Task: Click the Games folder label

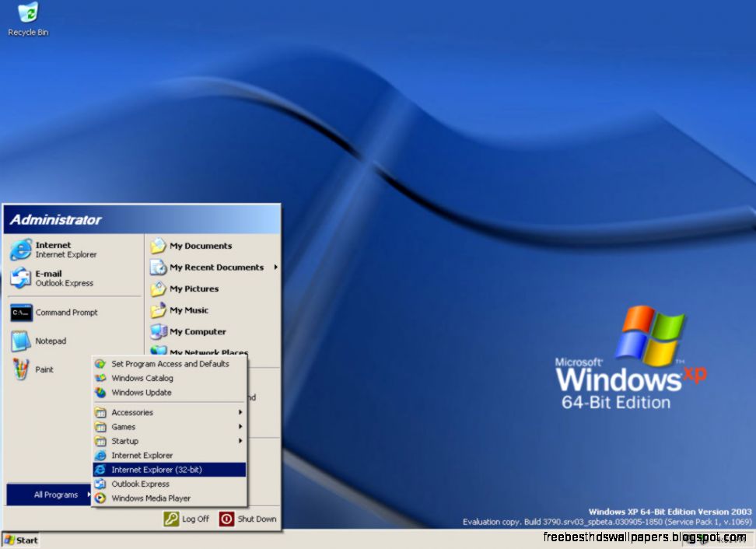Action: [124, 427]
